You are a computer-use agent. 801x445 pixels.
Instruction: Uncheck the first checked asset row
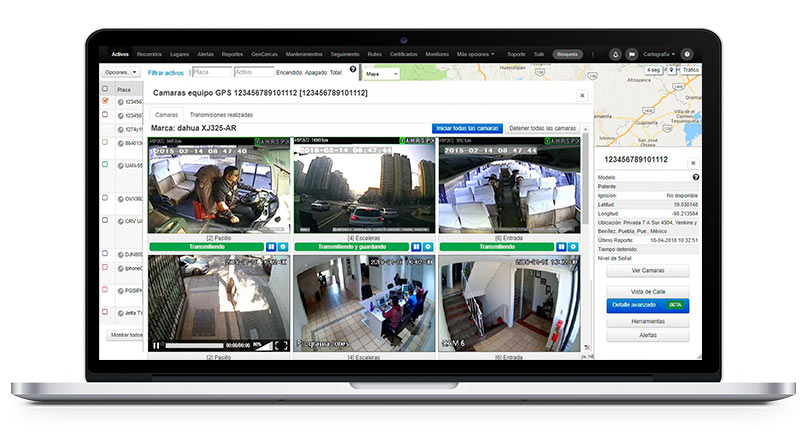click(x=105, y=101)
